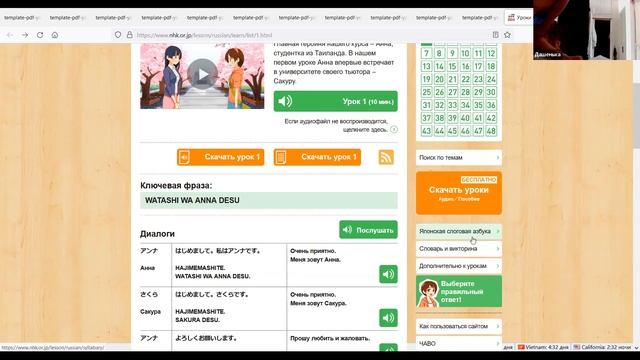Click the shield tracking protection icon
Viewport: 640px width, 360px height.
(118, 35)
